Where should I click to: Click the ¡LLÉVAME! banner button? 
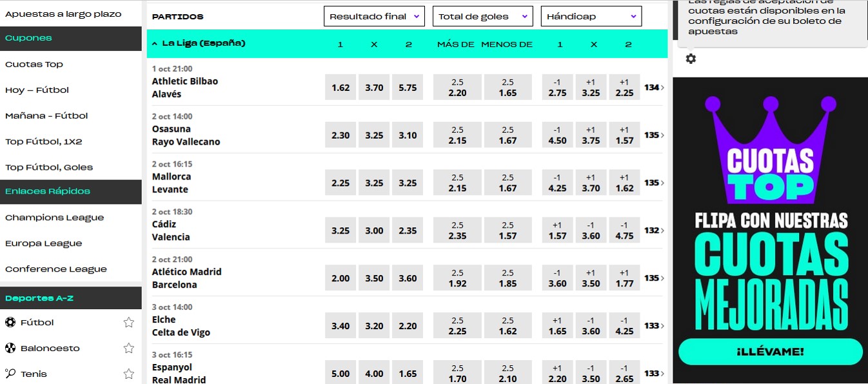(x=771, y=352)
